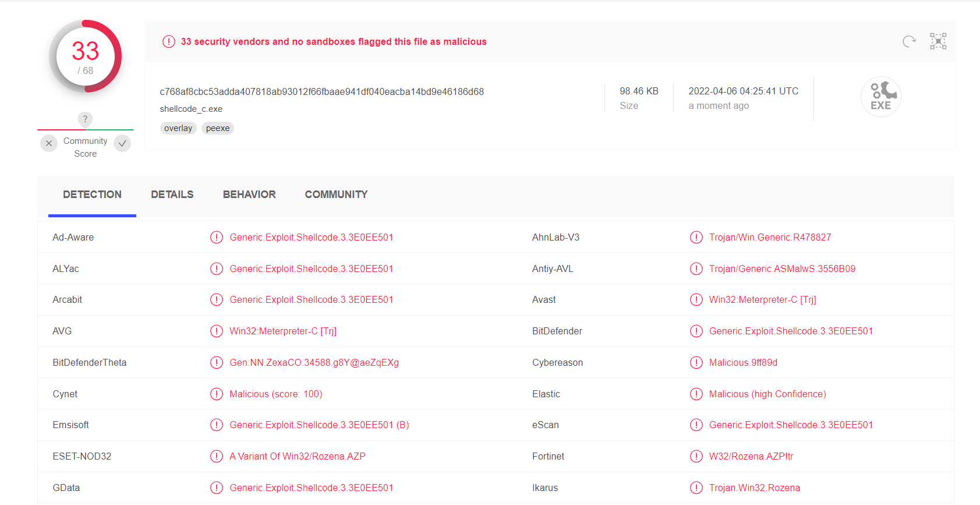The width and height of the screenshot is (980, 505).
Task: Open the similar files graph icon
Action: coord(938,41)
